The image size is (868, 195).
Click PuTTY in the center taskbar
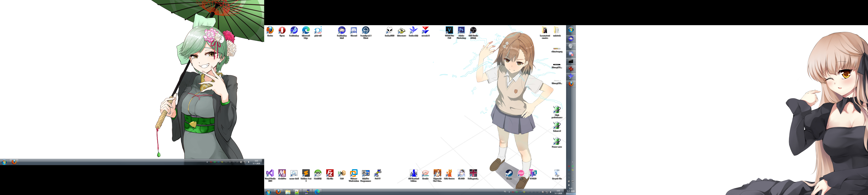(307, 192)
